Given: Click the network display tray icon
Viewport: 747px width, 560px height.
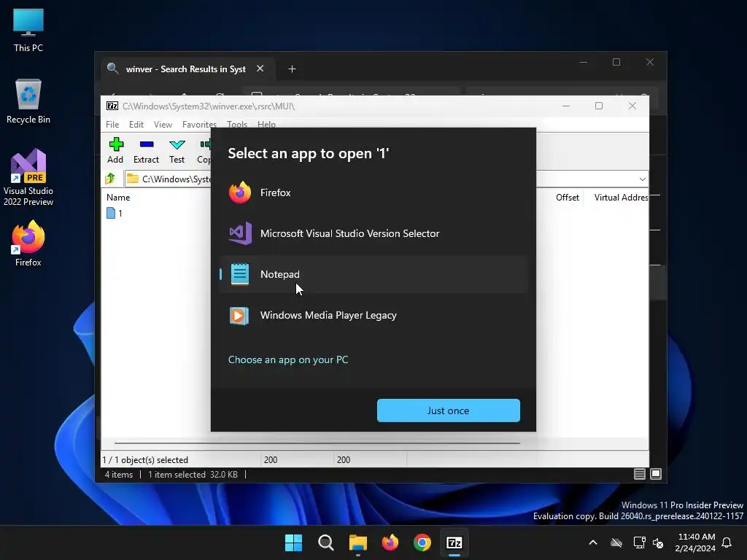Looking at the screenshot, I should coord(639,542).
